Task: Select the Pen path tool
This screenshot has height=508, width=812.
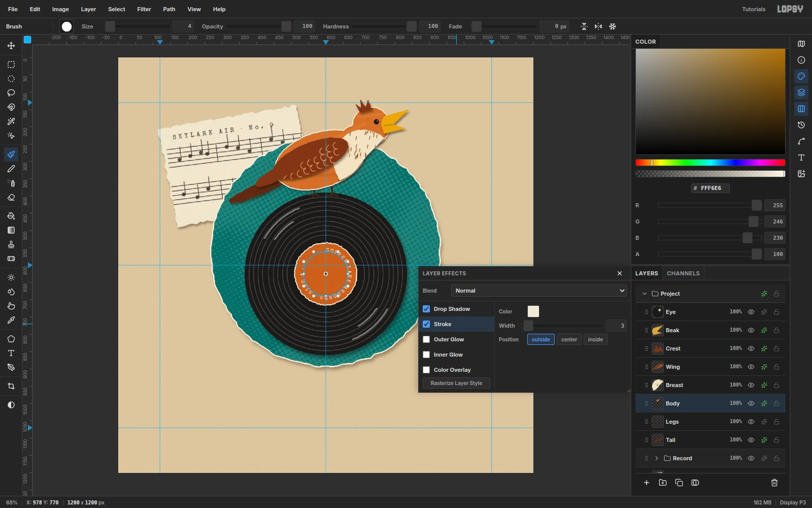Action: click(x=11, y=367)
